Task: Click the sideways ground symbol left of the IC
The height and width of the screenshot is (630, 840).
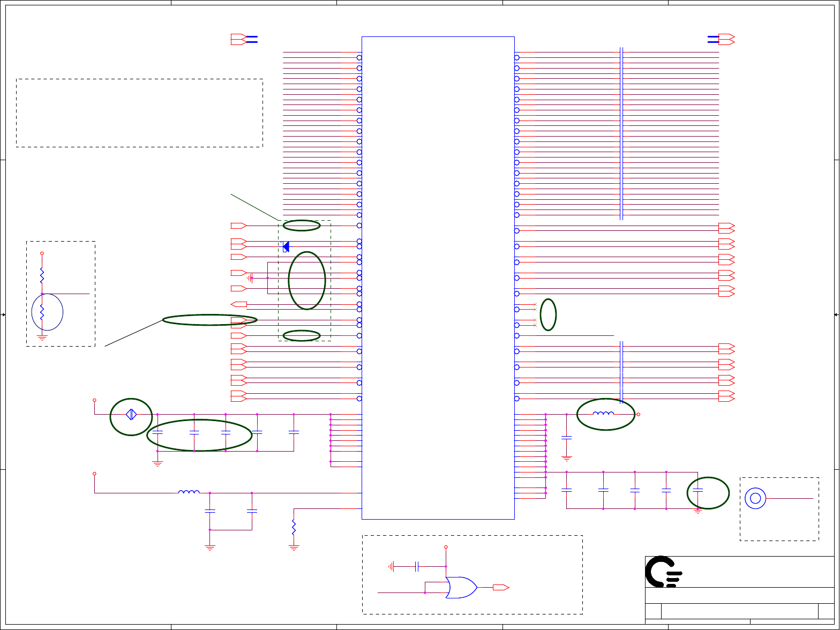Action: point(250,278)
